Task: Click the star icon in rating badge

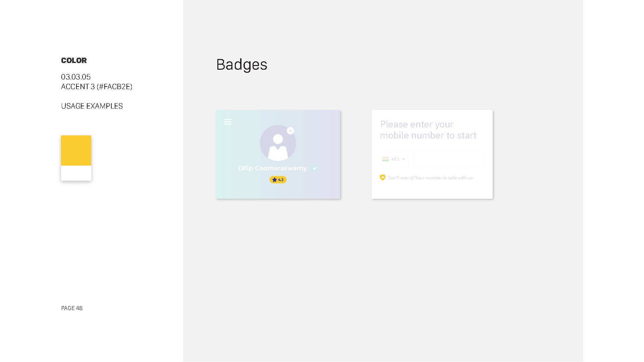Action: click(x=275, y=180)
